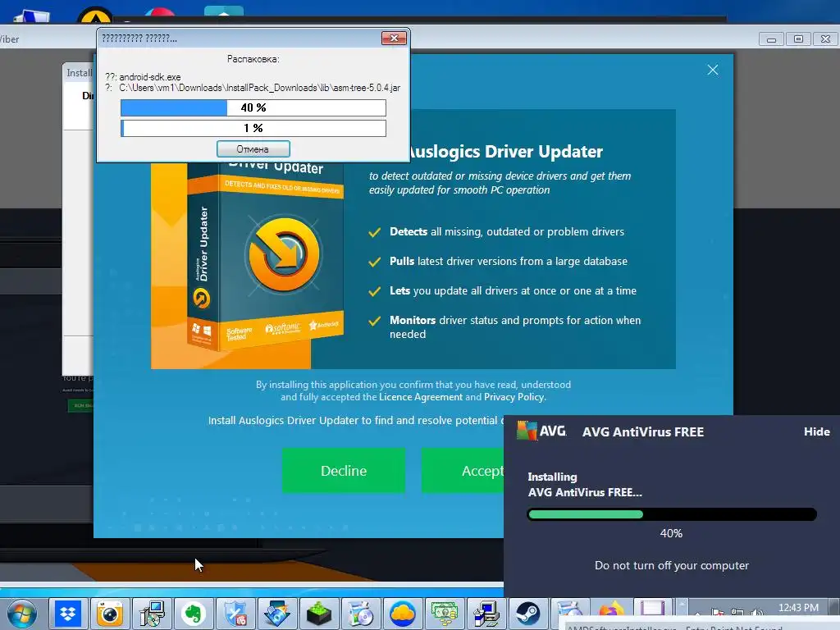
Task: Open Dropbox from the taskbar
Action: (x=68, y=614)
